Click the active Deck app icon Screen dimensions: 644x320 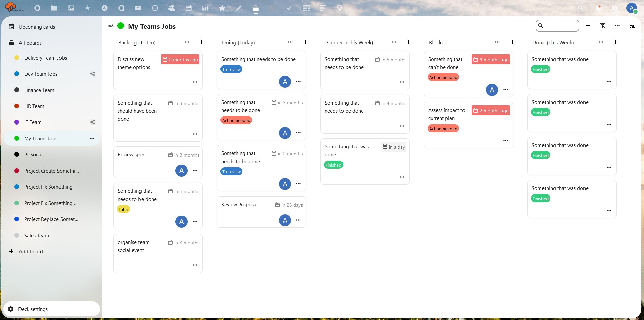click(256, 8)
